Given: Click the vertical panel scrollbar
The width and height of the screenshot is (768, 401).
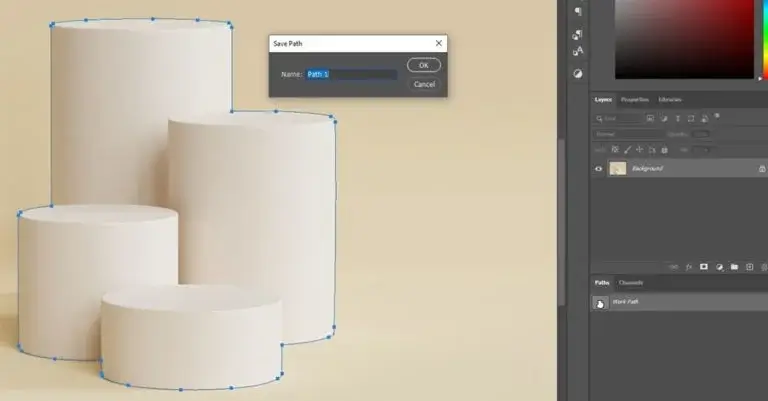Looking at the screenshot, I should (x=561, y=220).
